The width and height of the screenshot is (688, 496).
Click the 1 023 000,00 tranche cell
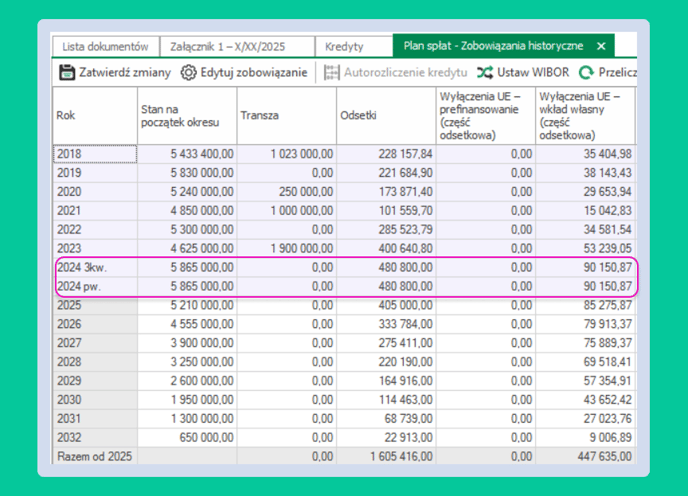pyautogui.click(x=287, y=154)
